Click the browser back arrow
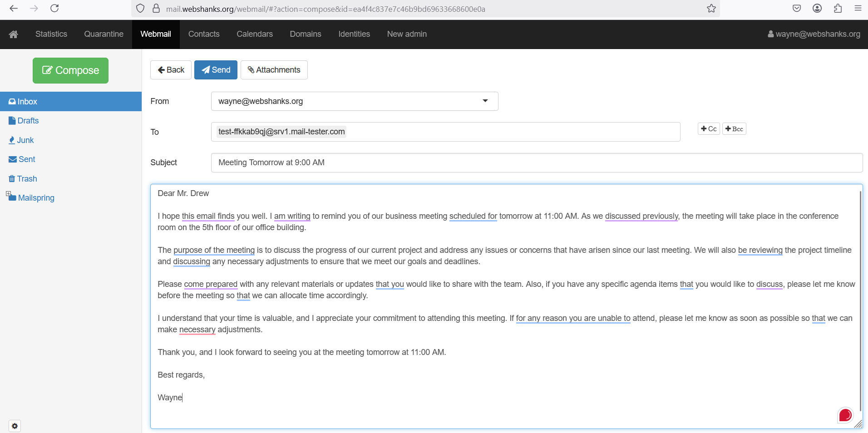This screenshot has width=868, height=433. click(14, 8)
